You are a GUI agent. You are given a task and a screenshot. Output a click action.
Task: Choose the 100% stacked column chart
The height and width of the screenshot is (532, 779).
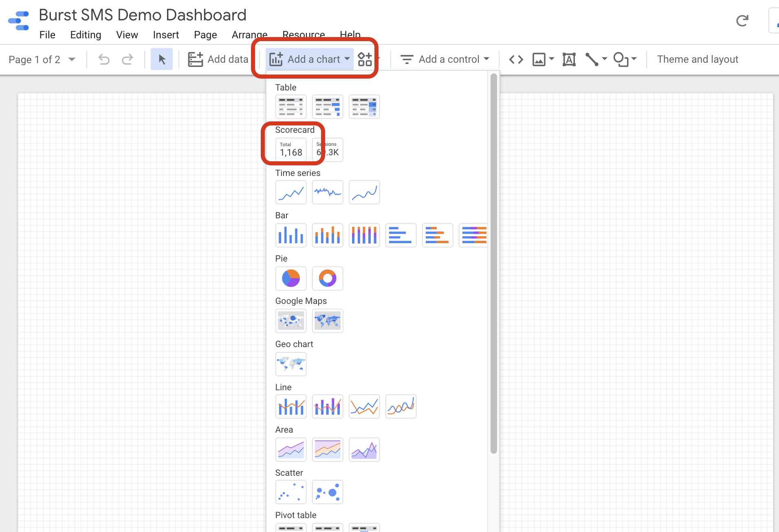[364, 235]
